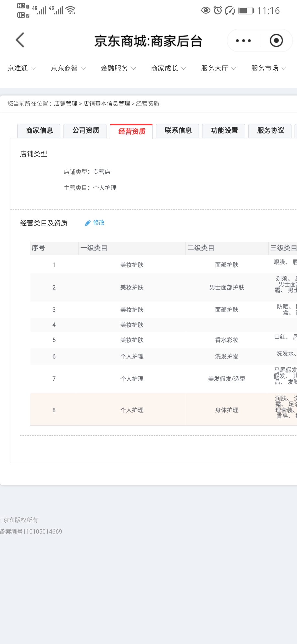Viewport: 297px width, 644px height.
Task: Switch to the 公司资质 tab
Action: pos(85,131)
